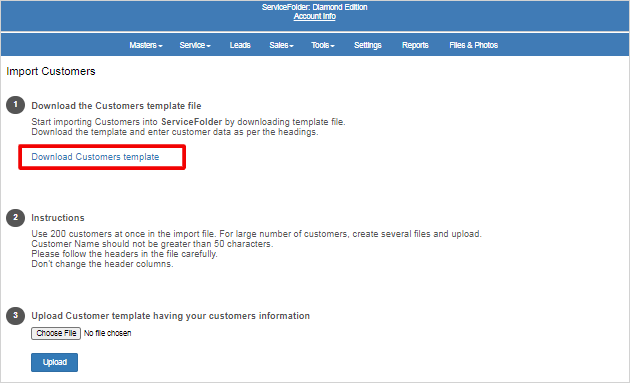630x383 pixels.
Task: Expand the Tools menu
Action: pyautogui.click(x=323, y=45)
